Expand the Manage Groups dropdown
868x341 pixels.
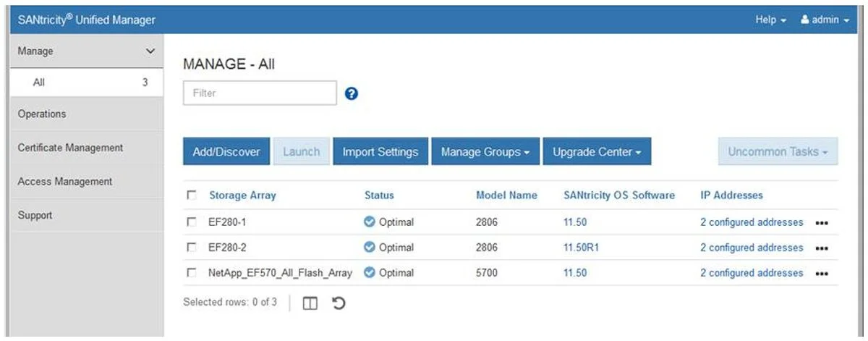[485, 152]
